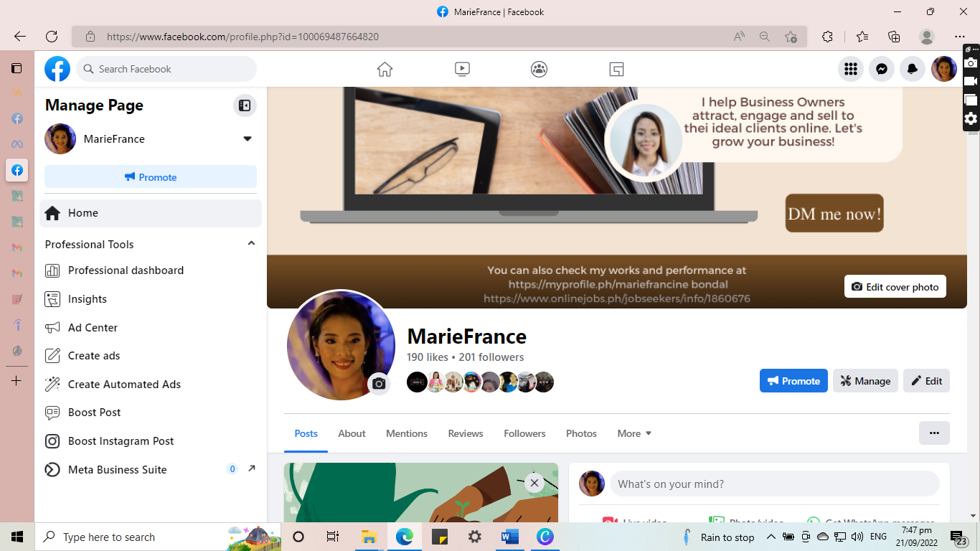Click the What's on your mind box
980x551 pixels.
coord(774,484)
